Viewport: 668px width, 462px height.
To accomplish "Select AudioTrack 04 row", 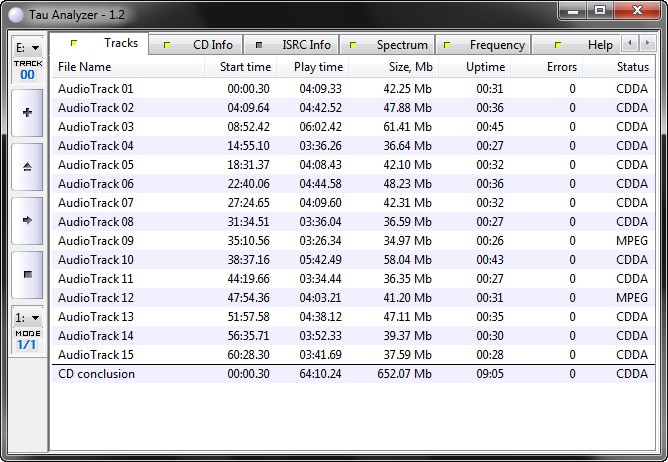I will (x=353, y=146).
